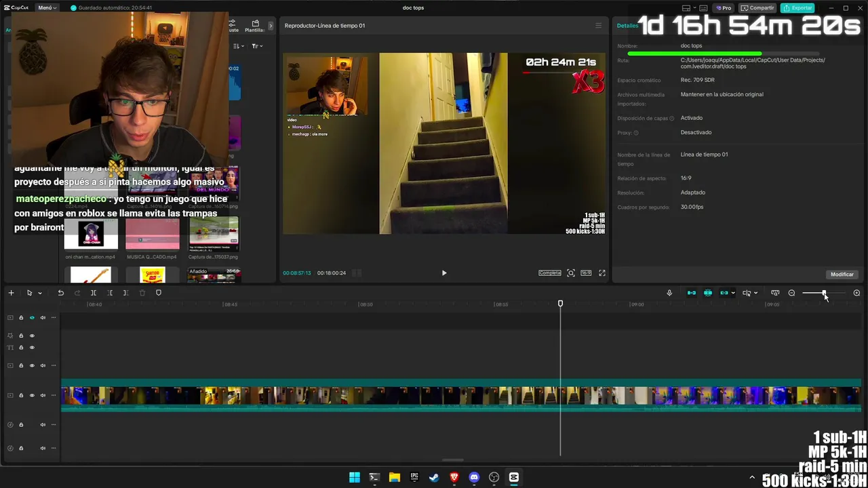868x488 pixels.
Task: Click the Pro upgrade button
Action: click(x=724, y=7)
